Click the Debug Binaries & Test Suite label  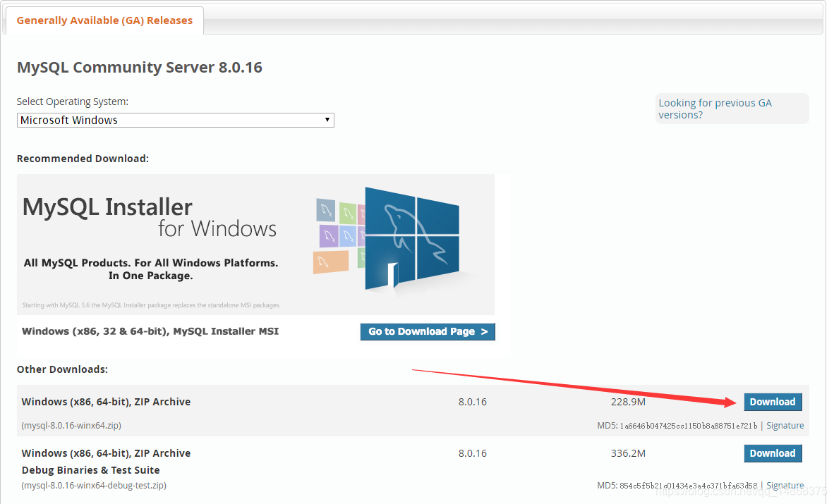click(x=90, y=470)
